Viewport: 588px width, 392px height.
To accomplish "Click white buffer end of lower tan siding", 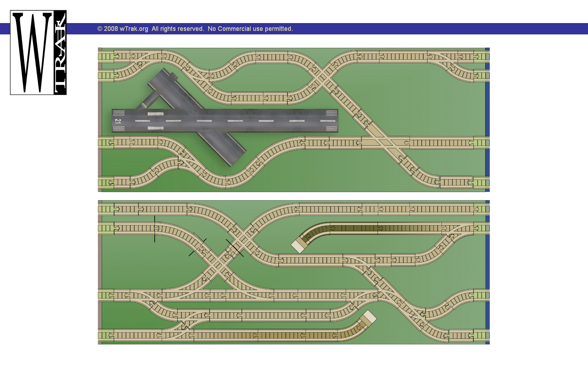I will [370, 317].
